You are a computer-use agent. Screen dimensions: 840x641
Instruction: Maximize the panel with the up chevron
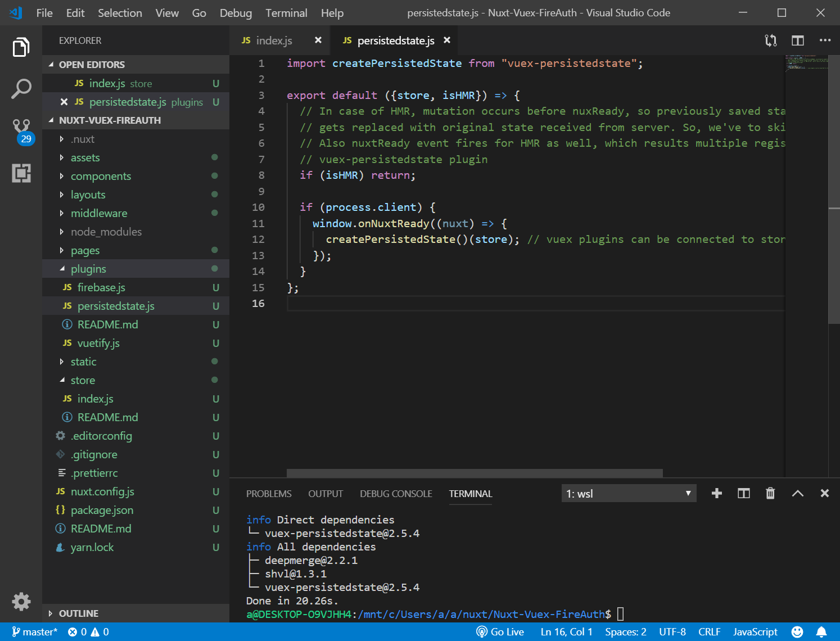(x=797, y=493)
